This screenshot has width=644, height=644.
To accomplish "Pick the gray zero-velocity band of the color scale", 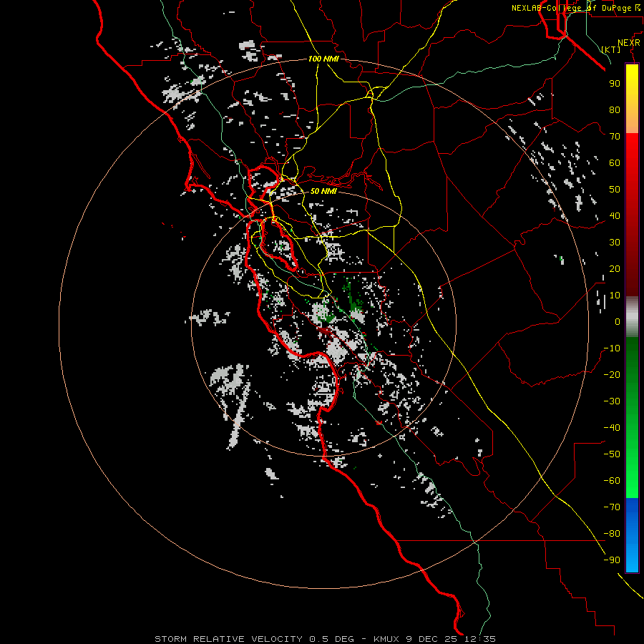I will 632,317.
